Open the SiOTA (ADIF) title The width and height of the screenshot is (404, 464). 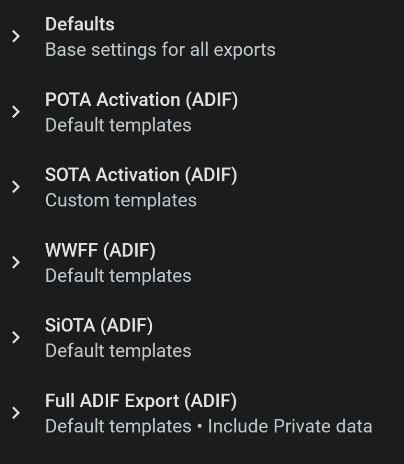[99, 326]
